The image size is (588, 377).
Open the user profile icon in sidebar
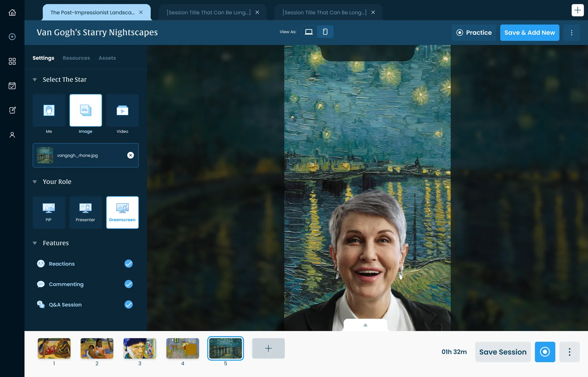coord(12,135)
